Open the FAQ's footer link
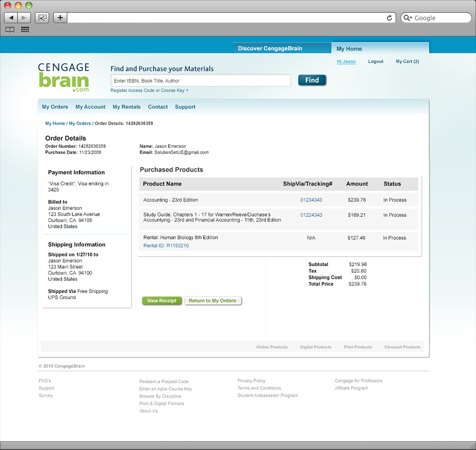 tap(45, 381)
